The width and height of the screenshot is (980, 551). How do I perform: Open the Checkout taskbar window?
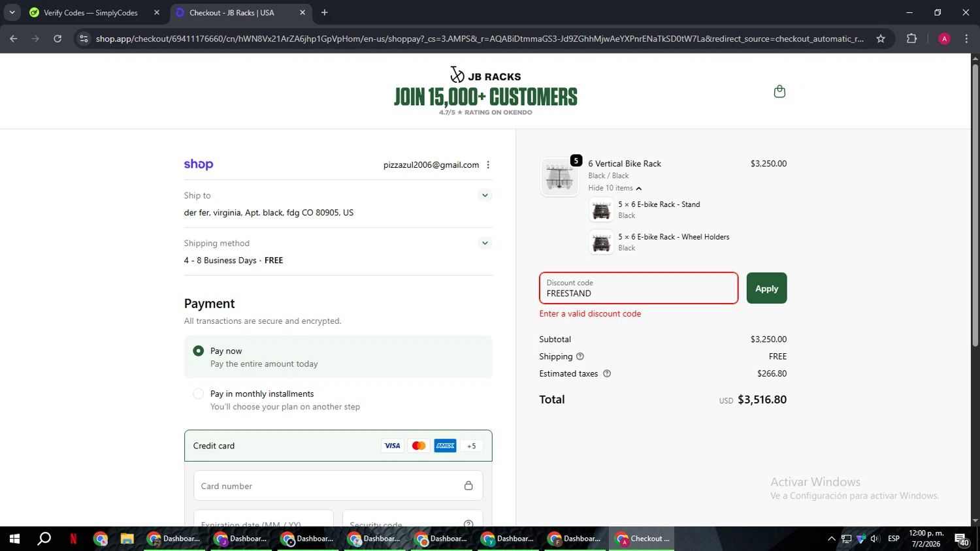click(x=642, y=539)
